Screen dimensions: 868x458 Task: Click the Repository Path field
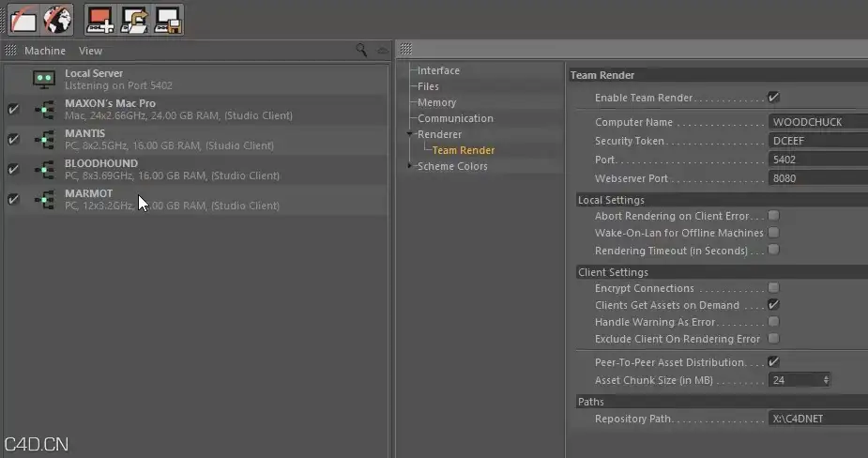(x=818, y=419)
